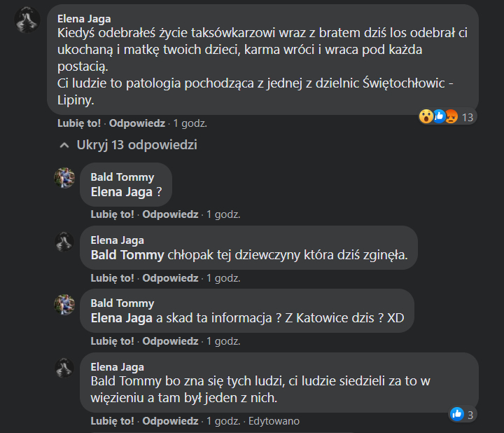Open the 'Edytowano' edit history link
The image size is (504, 433).
click(274, 421)
